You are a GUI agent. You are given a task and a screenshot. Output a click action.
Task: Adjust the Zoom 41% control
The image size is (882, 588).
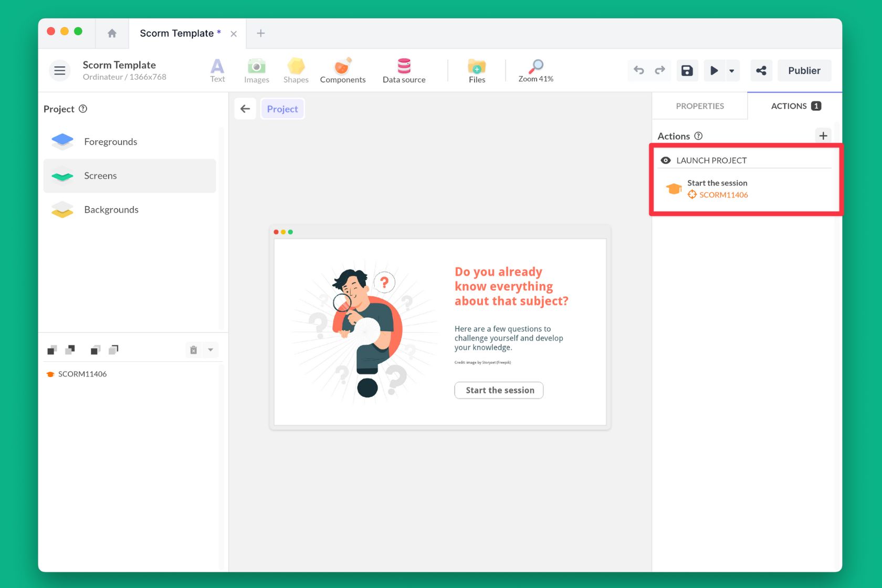535,70
